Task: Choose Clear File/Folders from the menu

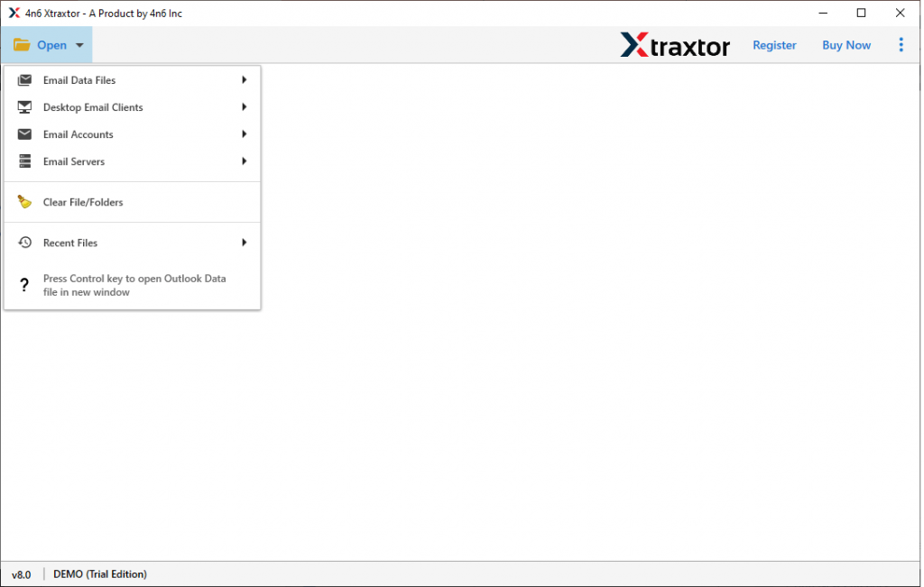Action: tap(83, 201)
